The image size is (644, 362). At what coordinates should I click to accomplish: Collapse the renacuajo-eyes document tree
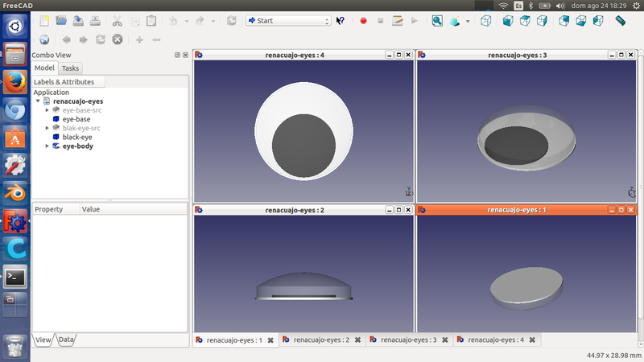tap(38, 101)
